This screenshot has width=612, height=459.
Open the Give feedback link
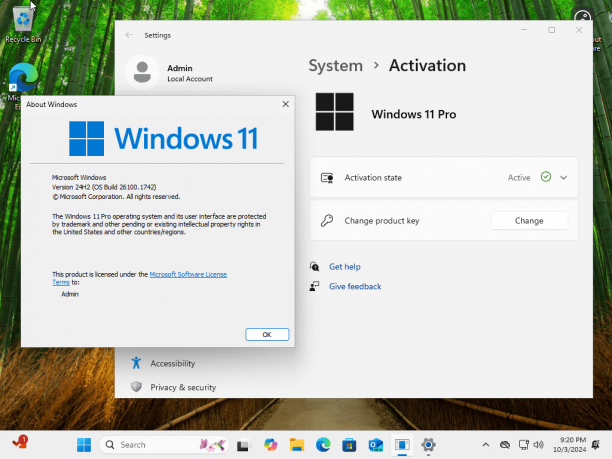coord(355,286)
